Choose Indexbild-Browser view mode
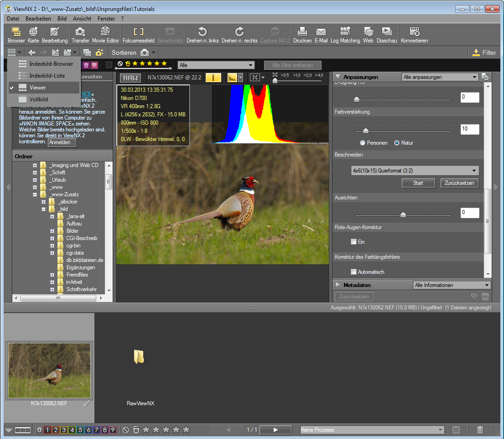Viewport: 504px width, 439px height. (x=44, y=64)
